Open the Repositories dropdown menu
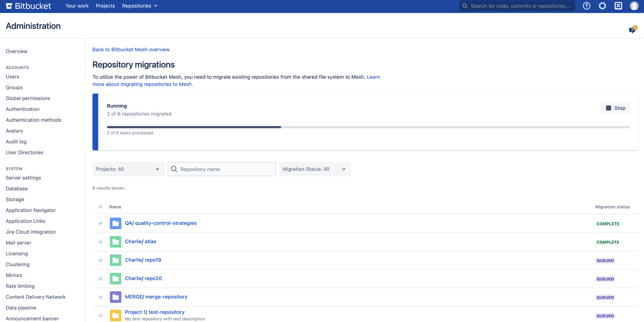The height and width of the screenshot is (322, 644). point(140,6)
